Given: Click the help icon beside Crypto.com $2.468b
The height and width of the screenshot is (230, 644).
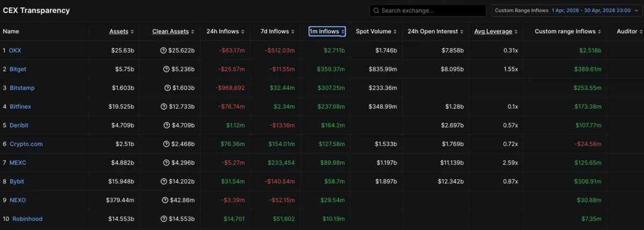Looking at the screenshot, I should [165, 144].
